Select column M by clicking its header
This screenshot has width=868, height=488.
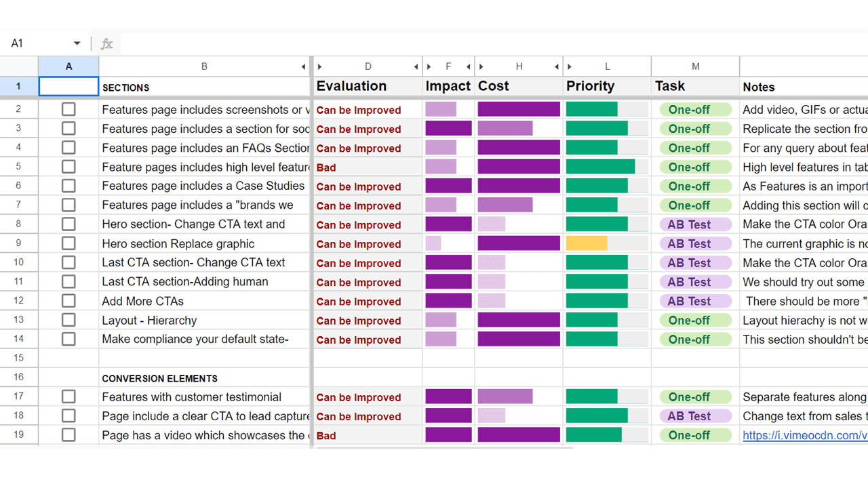pyautogui.click(x=695, y=66)
